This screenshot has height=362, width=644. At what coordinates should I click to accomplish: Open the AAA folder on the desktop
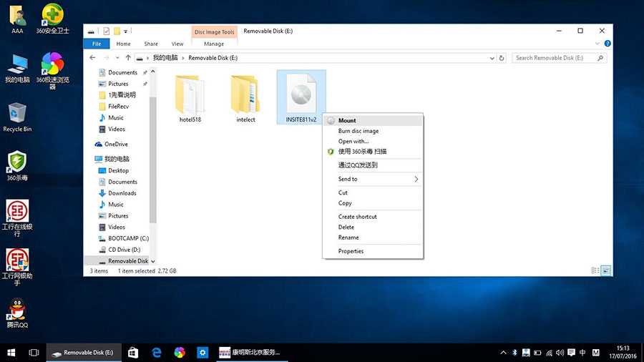(17, 19)
